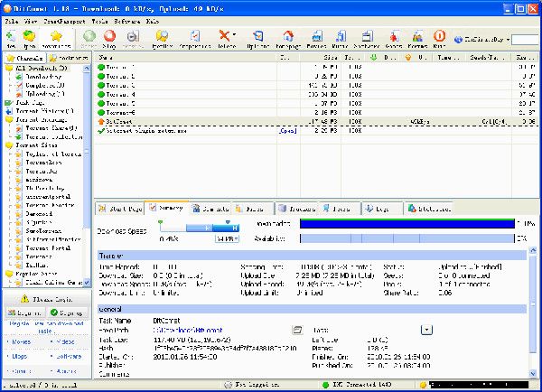The height and width of the screenshot is (392, 542).
Task: Click the Homepage house icon
Action: 288,36
